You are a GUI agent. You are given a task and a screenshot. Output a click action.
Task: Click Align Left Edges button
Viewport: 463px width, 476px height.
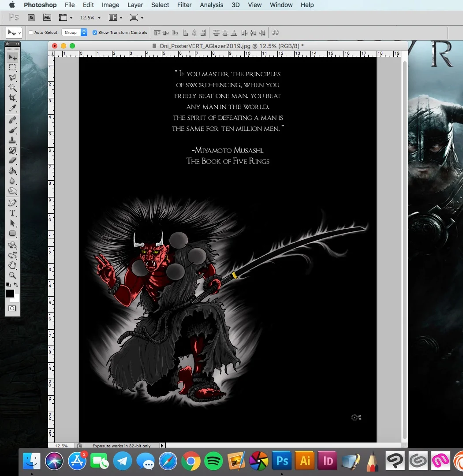(x=185, y=33)
